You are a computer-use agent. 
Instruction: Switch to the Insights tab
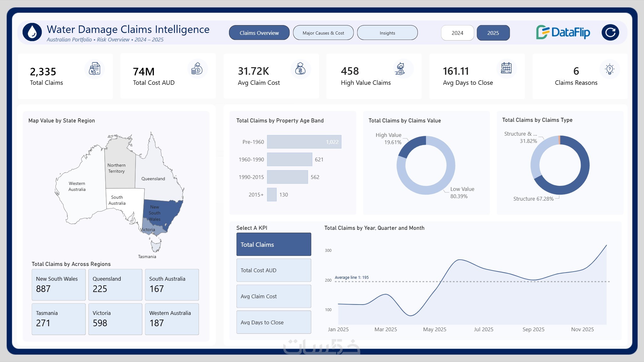(387, 33)
